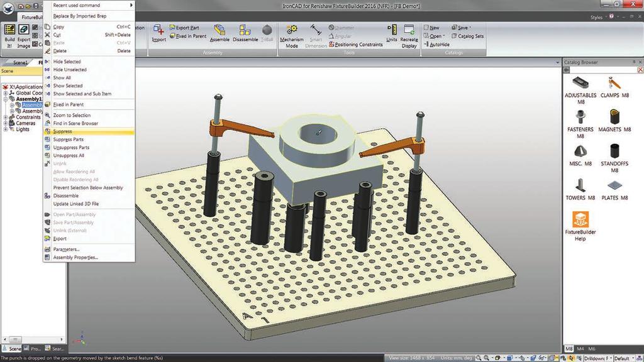Expand the Cameras tree node
644x362 pixels.
6,123
